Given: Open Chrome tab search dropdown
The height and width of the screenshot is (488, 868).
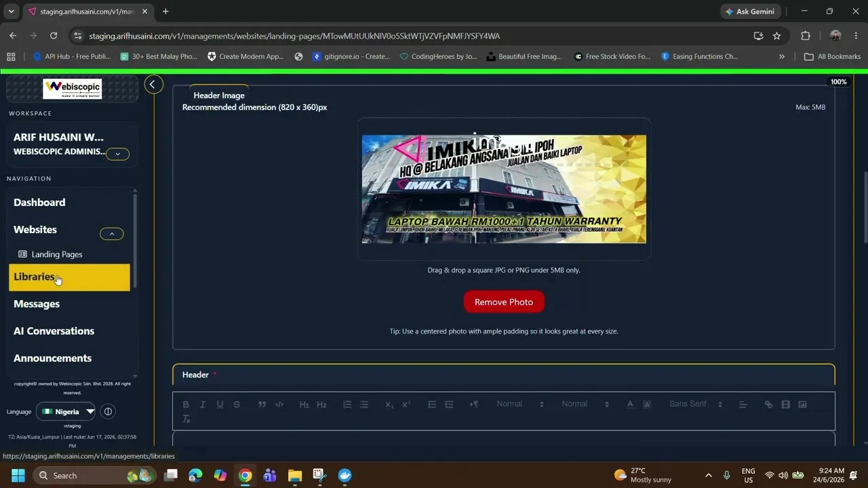Looking at the screenshot, I should [11, 12].
